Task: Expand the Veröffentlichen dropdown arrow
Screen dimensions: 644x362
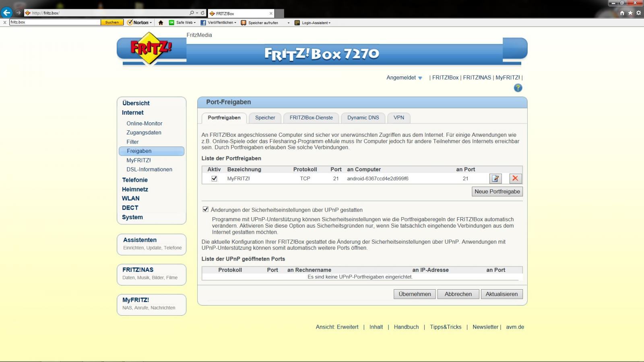Action: (235, 23)
